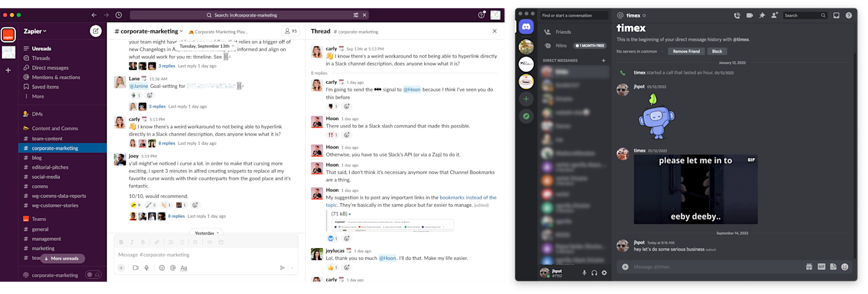The height and width of the screenshot is (294, 868).
Task: Add a server with Discord's plus icon
Action: pyautogui.click(x=526, y=98)
